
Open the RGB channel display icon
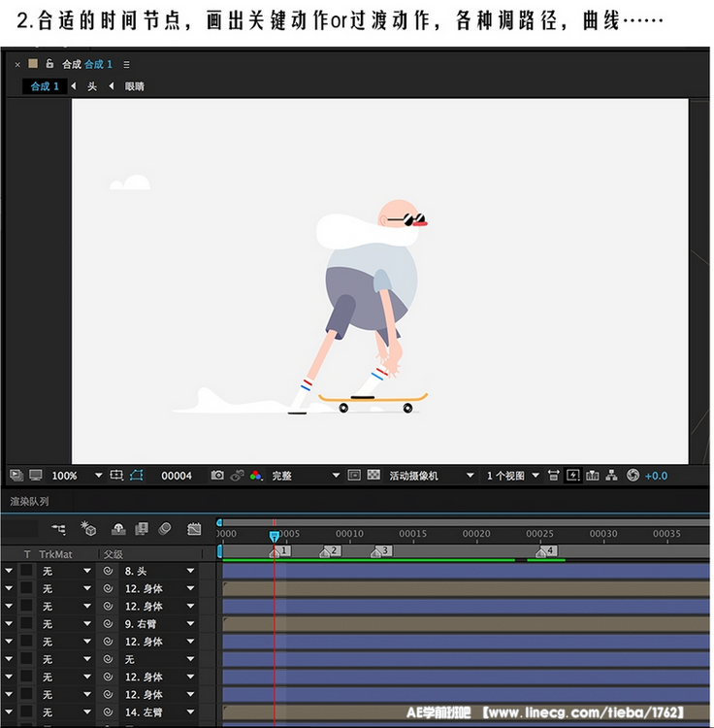256,476
